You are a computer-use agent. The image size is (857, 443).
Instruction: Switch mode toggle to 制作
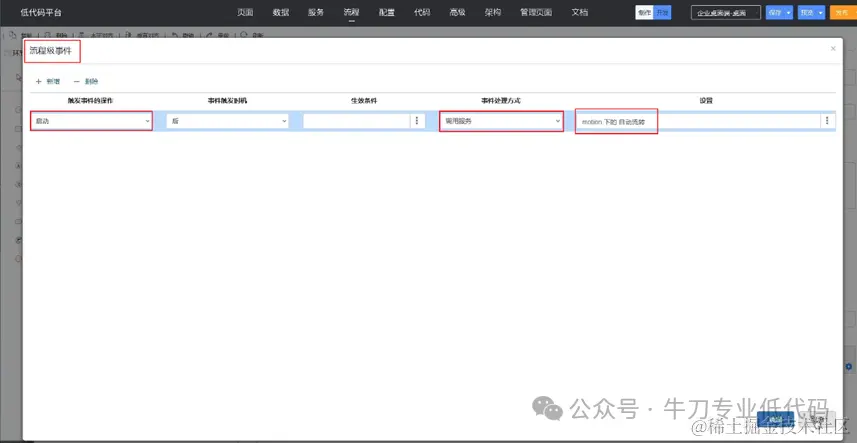[x=644, y=13]
